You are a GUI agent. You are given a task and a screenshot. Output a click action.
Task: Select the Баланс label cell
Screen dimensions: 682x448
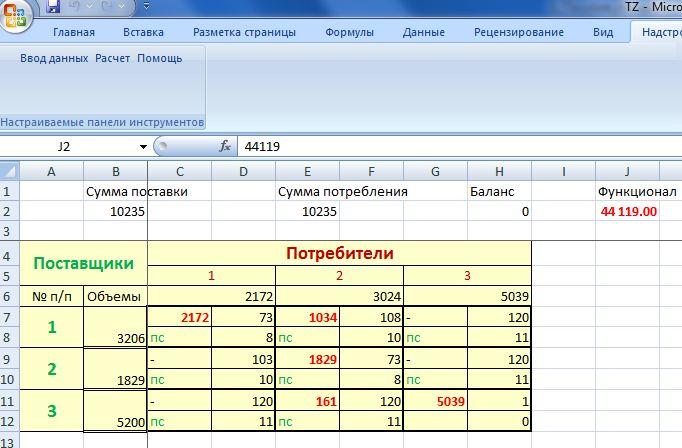tap(499, 191)
